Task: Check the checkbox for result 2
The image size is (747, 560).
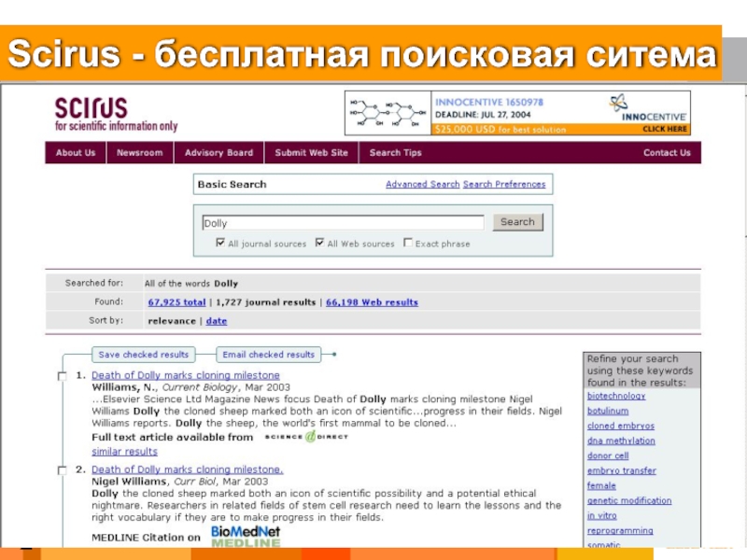Action: tap(62, 470)
